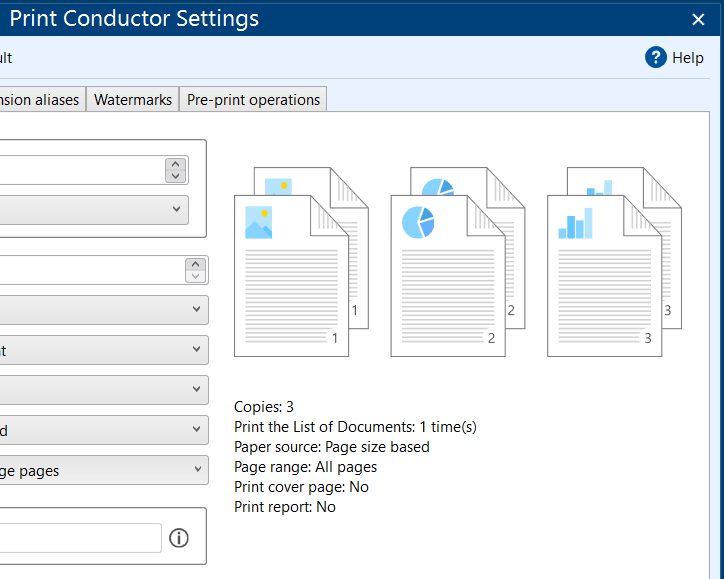
Task: Increase value with top spinner up arrow
Action: tap(176, 164)
